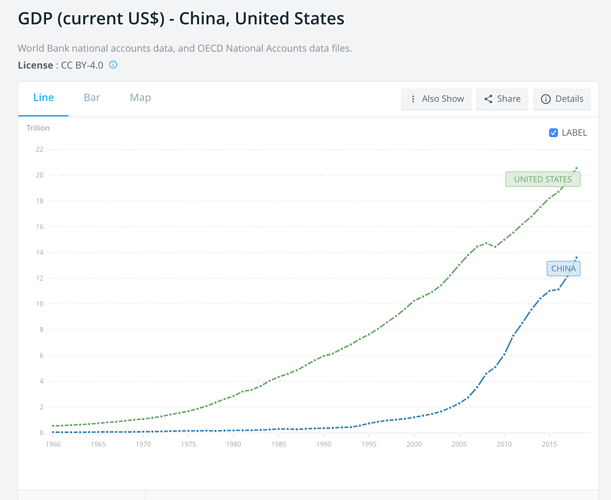Image resolution: width=611 pixels, height=500 pixels.
Task: Click the 22 y-axis value label
Action: tap(39, 150)
